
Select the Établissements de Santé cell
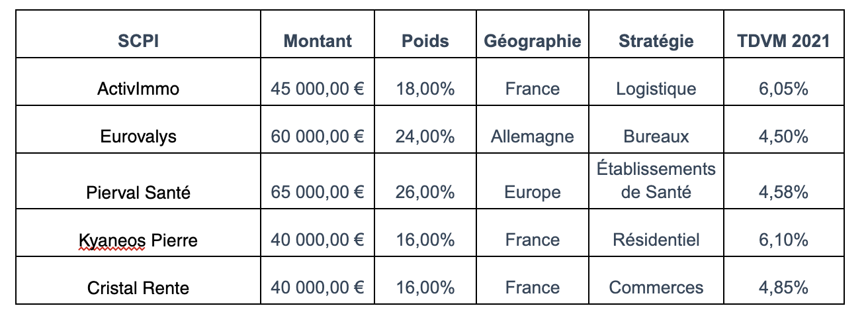[x=656, y=182]
